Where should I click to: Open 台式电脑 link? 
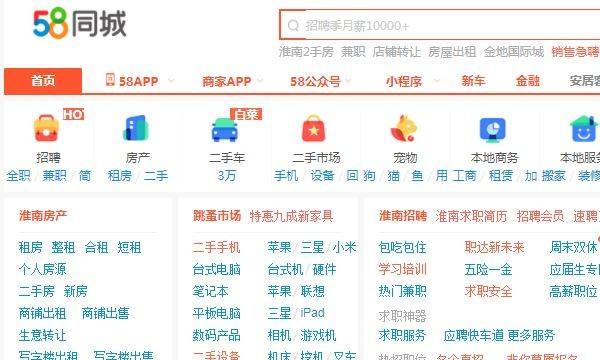[217, 269]
